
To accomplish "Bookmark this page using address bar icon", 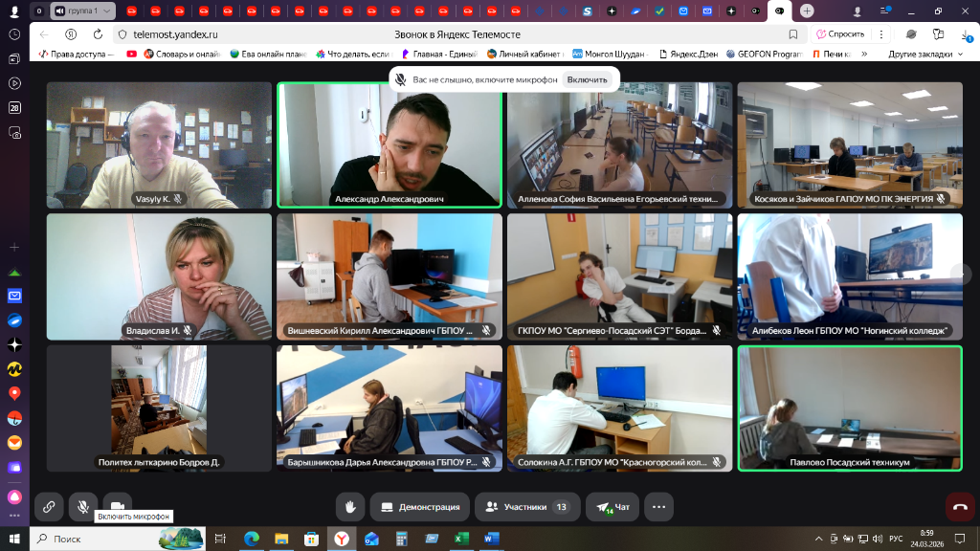I will (x=793, y=33).
